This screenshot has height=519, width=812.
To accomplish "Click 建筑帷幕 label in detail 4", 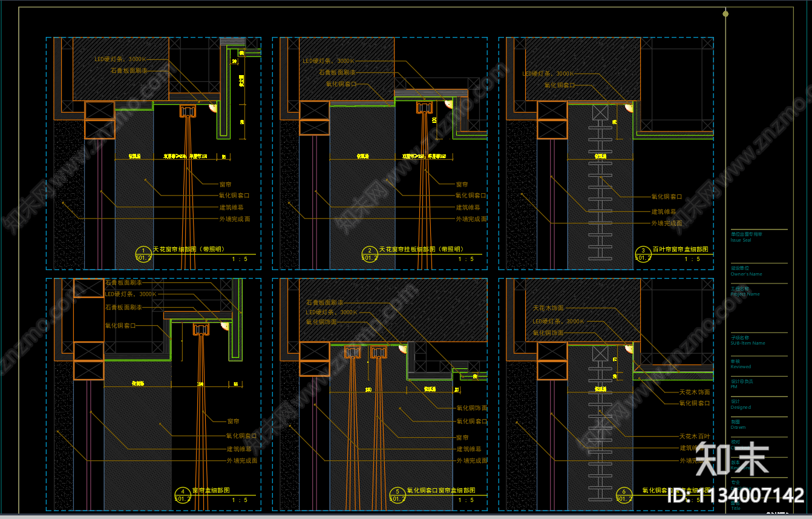I will click(239, 449).
